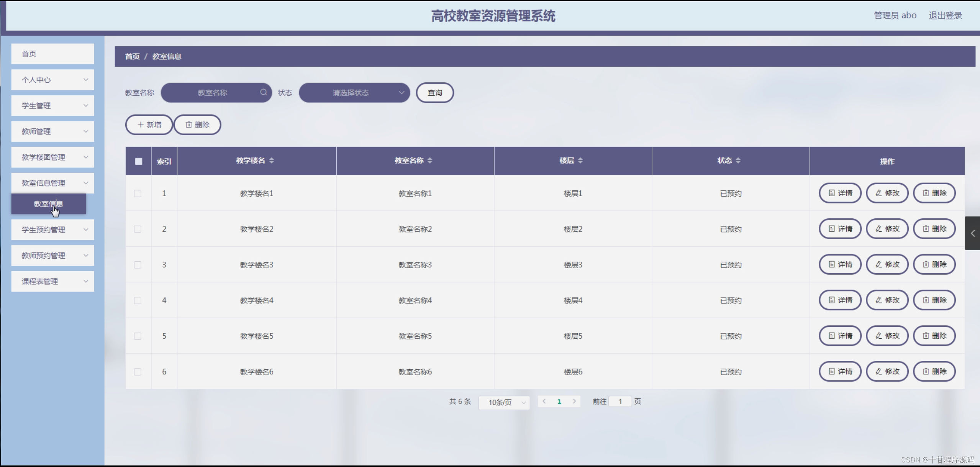The height and width of the screenshot is (467, 980).
Task: Collapse panel using right-edge arrow
Action: (973, 233)
